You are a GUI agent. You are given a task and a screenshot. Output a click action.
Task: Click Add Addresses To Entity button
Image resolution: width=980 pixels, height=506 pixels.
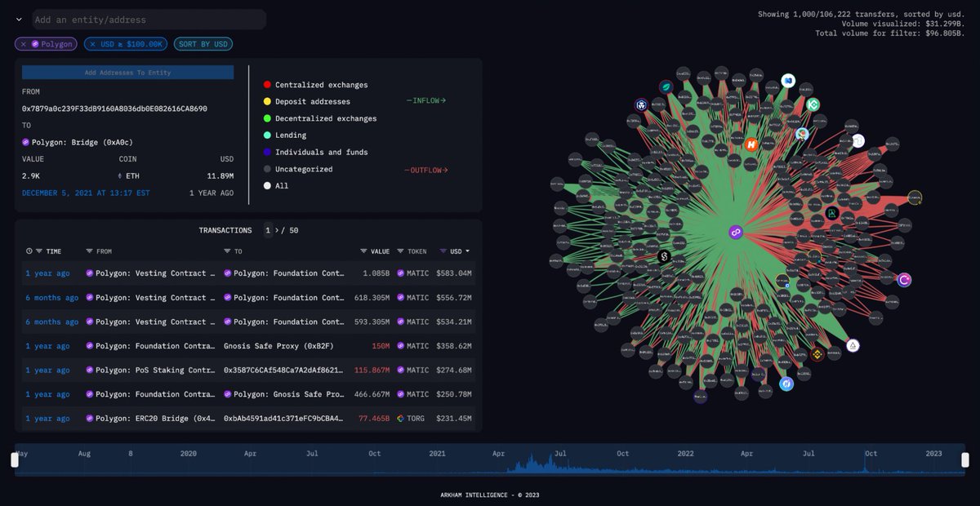[x=128, y=73]
